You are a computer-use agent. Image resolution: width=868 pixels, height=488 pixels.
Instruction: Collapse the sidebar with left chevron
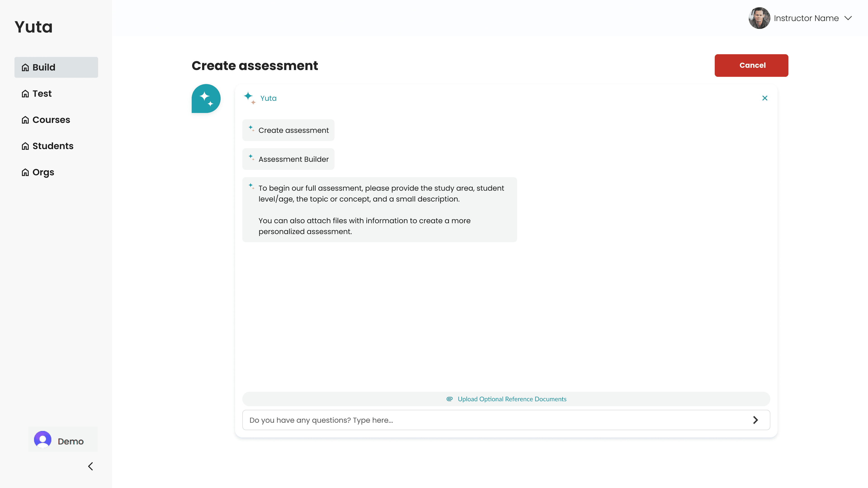90,466
